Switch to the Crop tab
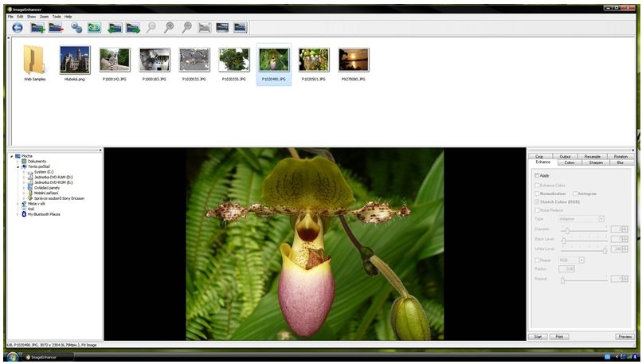 click(539, 156)
